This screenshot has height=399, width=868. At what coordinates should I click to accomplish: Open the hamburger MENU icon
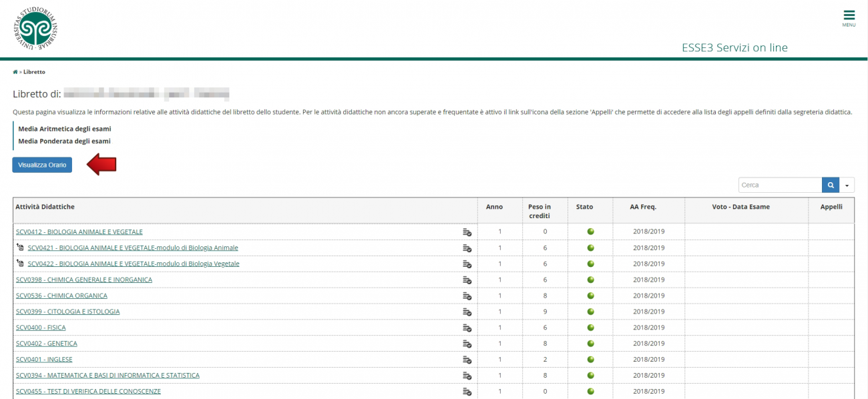pyautogui.click(x=849, y=18)
